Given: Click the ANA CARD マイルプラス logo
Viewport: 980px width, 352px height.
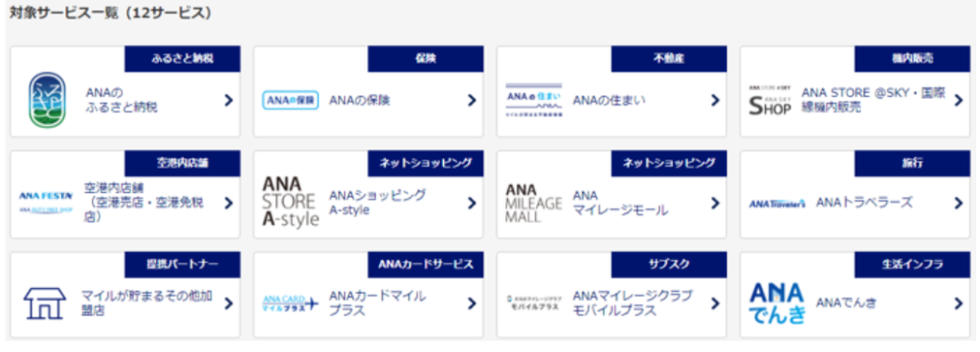Looking at the screenshot, I should click(290, 303).
